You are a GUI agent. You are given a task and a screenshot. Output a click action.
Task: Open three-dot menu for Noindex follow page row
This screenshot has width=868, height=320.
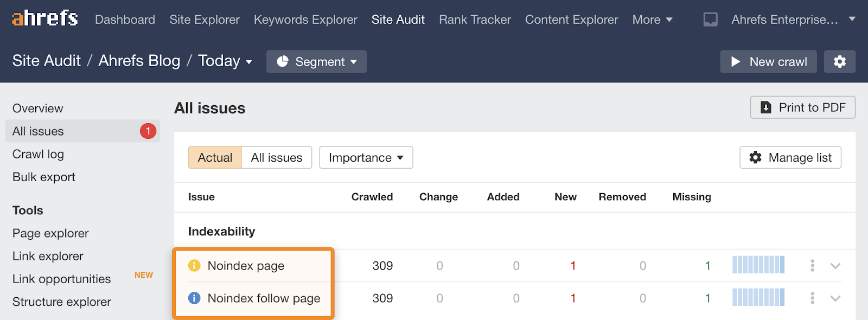coord(812,298)
